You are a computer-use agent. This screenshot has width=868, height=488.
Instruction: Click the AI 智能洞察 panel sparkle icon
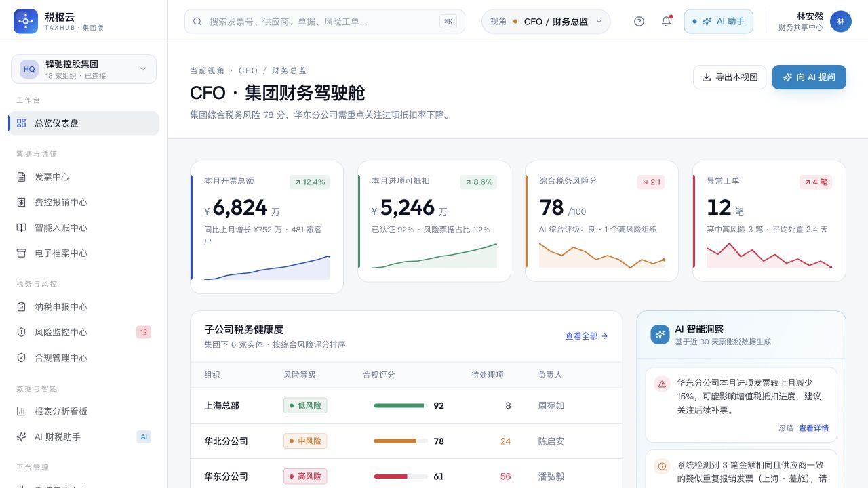coord(660,334)
